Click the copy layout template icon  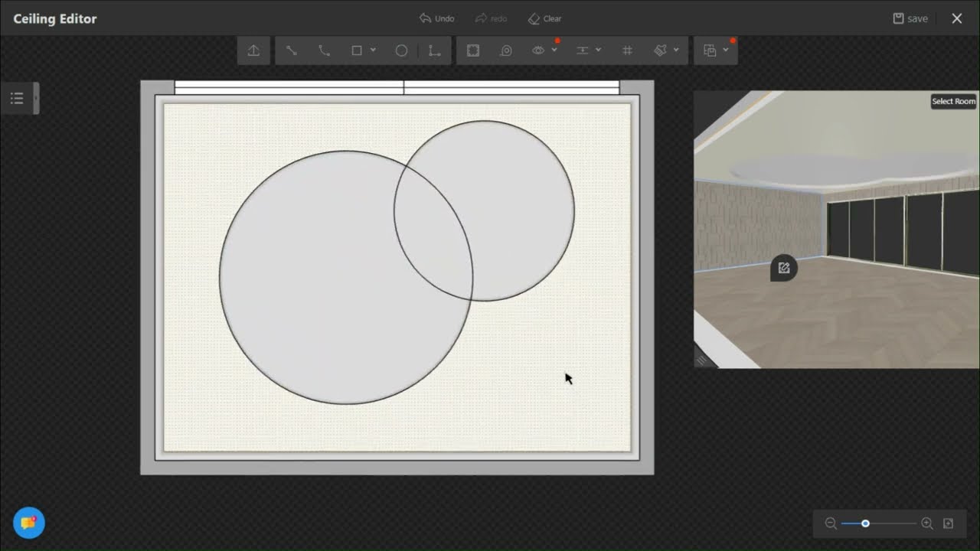[710, 51]
